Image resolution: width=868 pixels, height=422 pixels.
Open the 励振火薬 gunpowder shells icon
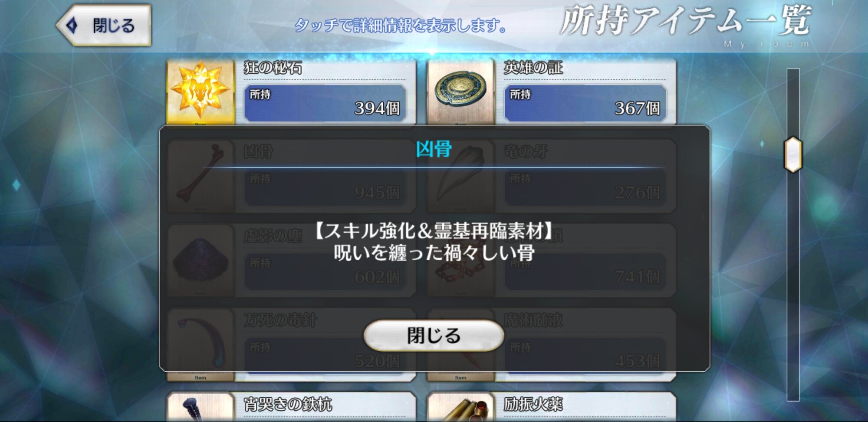(x=461, y=407)
